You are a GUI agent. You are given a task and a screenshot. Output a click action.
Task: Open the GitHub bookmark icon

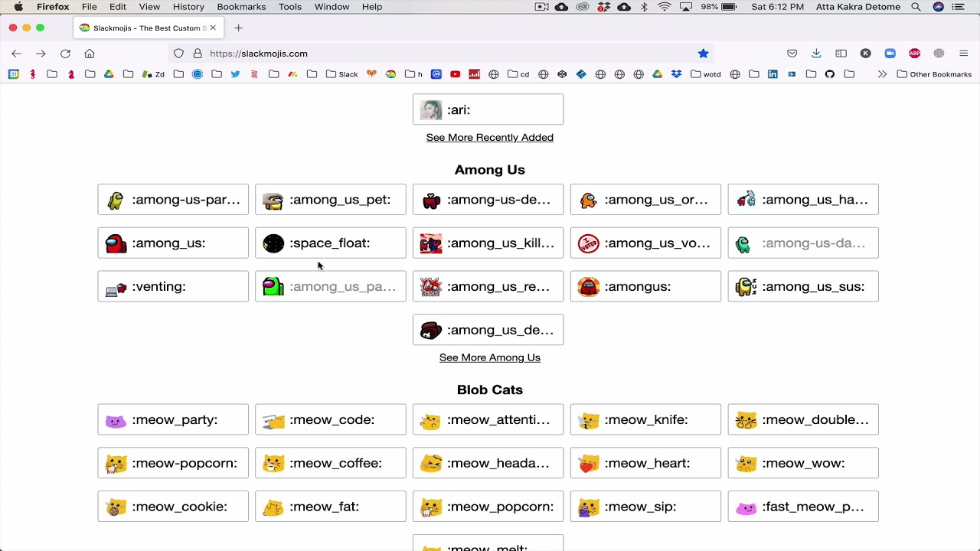(x=830, y=74)
